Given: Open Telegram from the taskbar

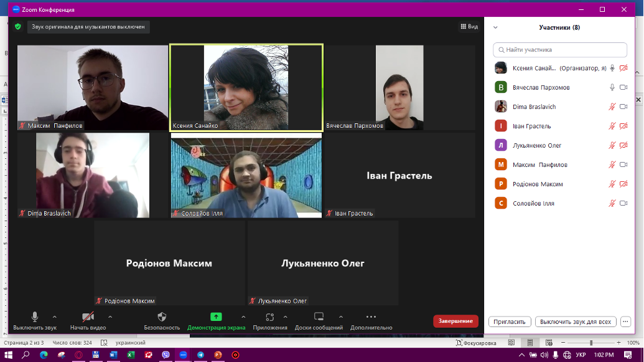Looking at the screenshot, I should [200, 355].
